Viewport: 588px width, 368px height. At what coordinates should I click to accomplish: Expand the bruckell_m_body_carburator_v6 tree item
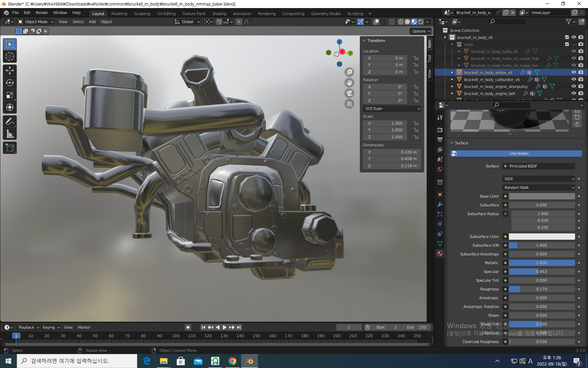(452, 80)
